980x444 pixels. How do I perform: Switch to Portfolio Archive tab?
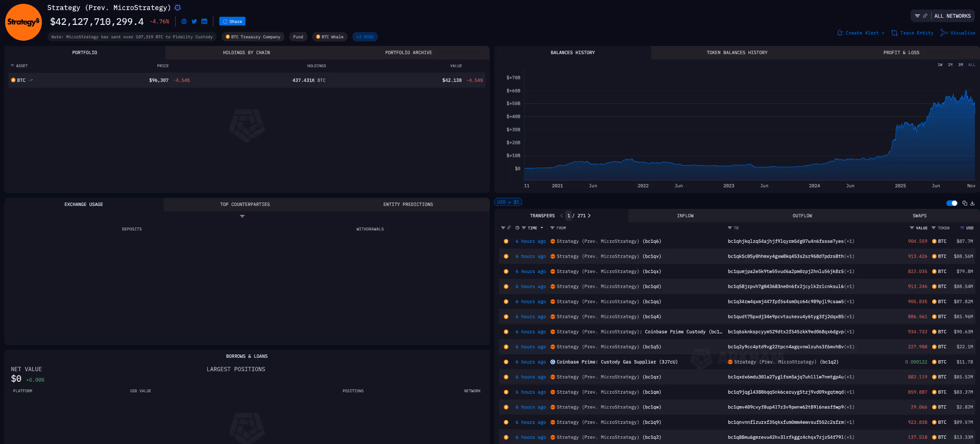408,53
